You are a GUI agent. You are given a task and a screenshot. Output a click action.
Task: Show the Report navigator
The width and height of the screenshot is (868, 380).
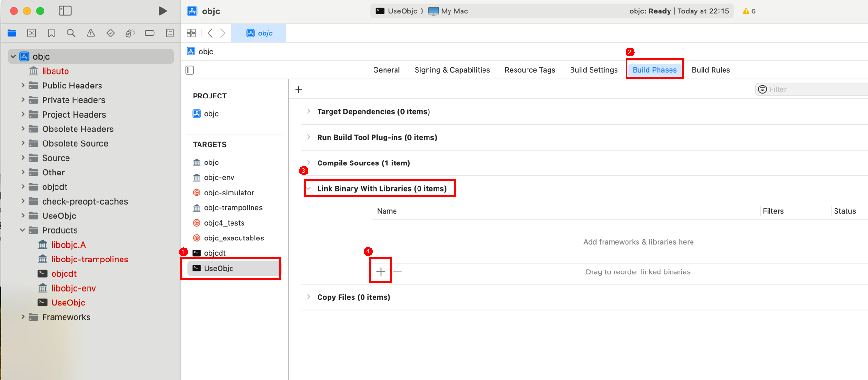pos(170,33)
